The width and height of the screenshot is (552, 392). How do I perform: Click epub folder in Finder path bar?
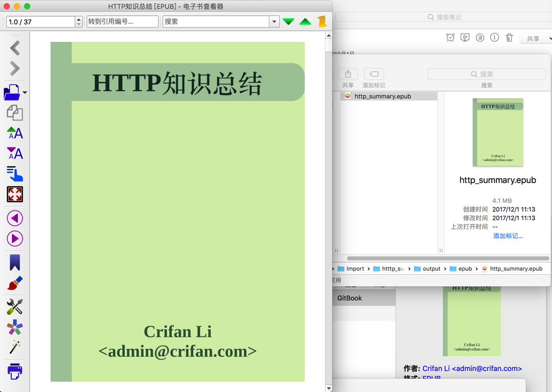pos(461,269)
